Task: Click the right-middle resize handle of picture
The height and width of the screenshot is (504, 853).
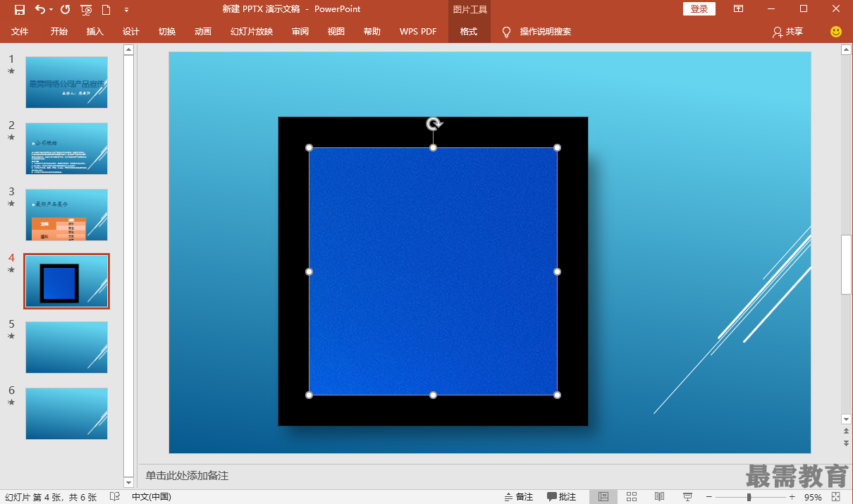Action: click(557, 271)
